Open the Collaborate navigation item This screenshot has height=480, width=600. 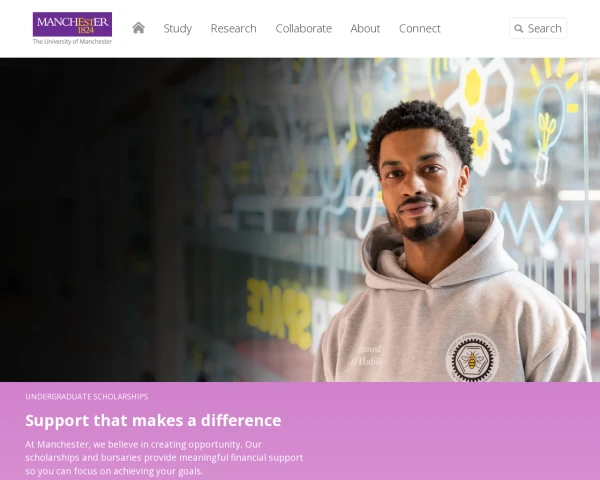click(x=303, y=28)
